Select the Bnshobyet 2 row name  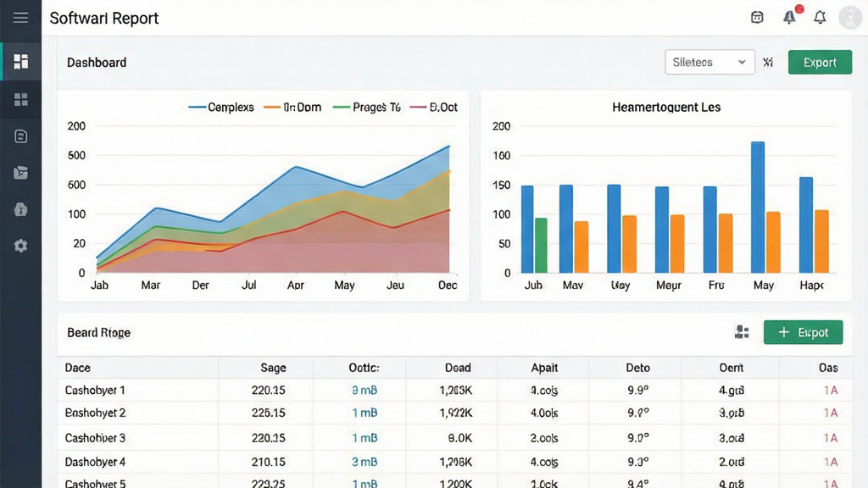click(x=95, y=413)
